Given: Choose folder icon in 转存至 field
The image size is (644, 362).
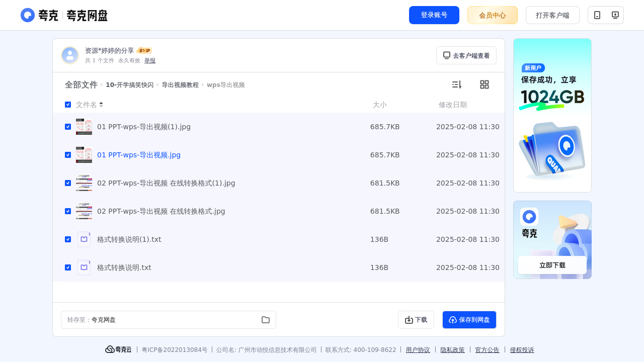Looking at the screenshot, I should click(x=266, y=320).
